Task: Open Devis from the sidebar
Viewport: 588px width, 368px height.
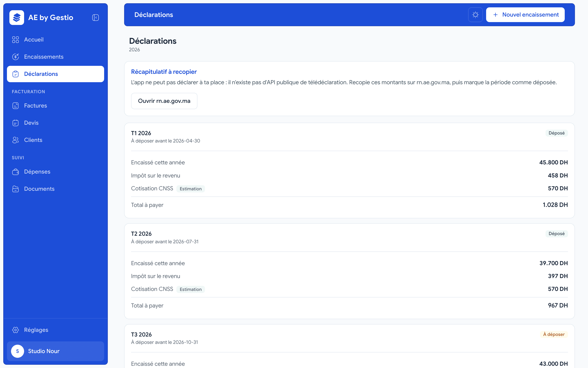Action: pyautogui.click(x=55, y=123)
